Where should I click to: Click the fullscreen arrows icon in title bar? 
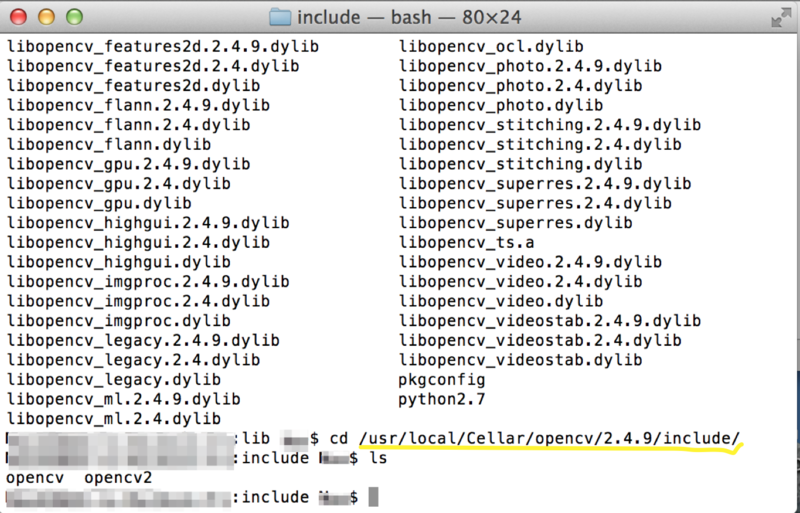pos(781,18)
